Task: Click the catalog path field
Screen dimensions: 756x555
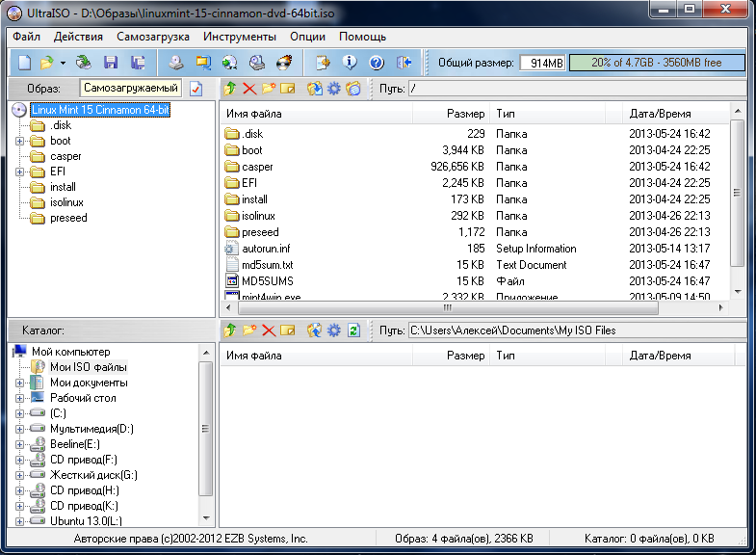Action: (x=577, y=330)
